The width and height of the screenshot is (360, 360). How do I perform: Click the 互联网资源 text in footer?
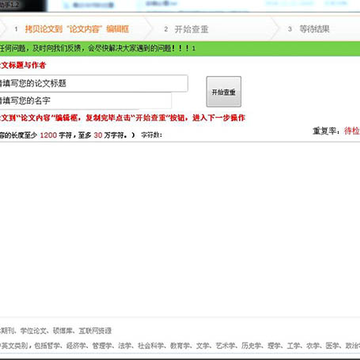pyautogui.click(x=95, y=331)
